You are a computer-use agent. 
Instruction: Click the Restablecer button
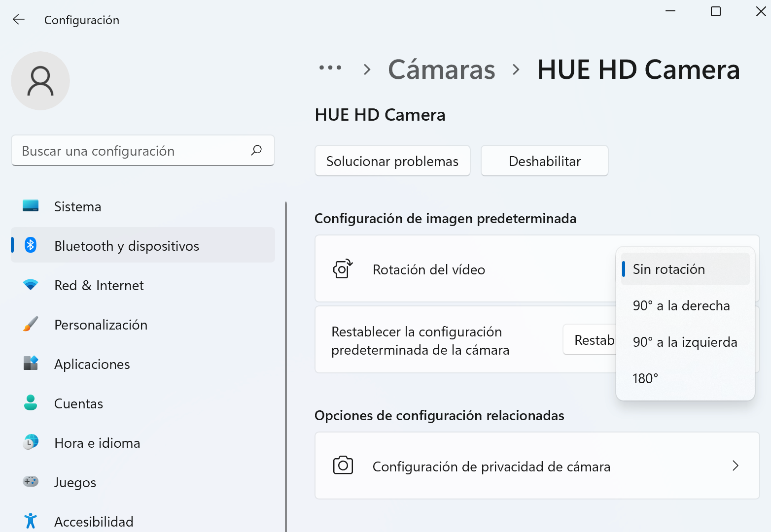coord(590,340)
